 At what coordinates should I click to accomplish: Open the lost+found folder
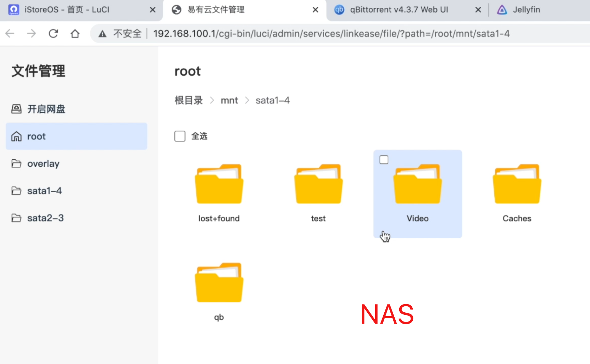[x=219, y=184]
